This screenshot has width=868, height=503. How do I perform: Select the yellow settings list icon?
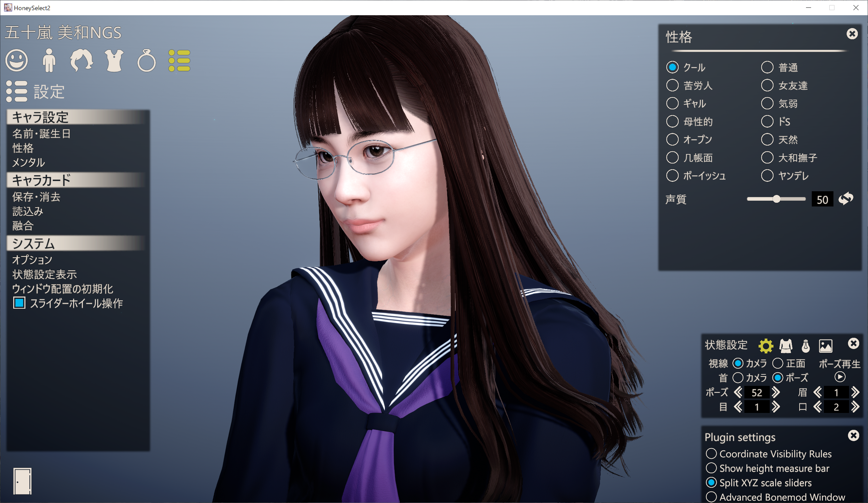coord(179,61)
